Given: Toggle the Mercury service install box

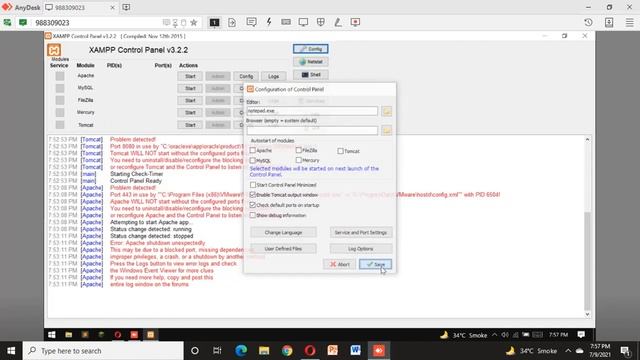Looking at the screenshot, I should 60,112.
